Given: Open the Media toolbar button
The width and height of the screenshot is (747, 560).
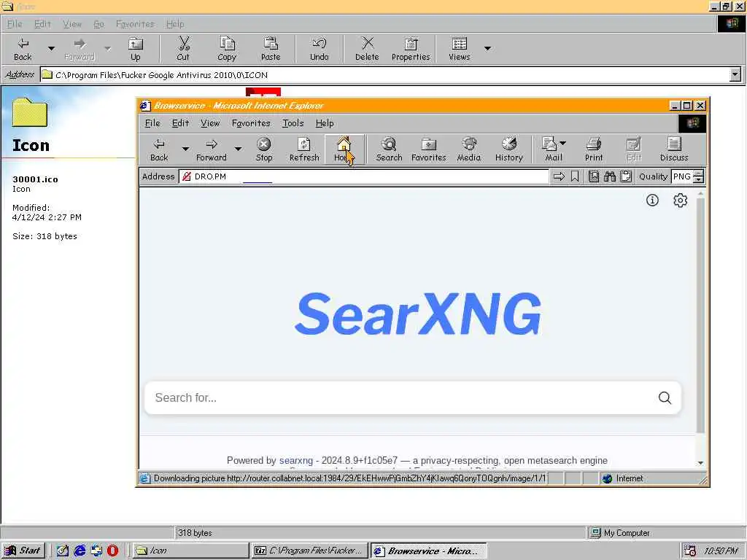Looking at the screenshot, I should (x=469, y=149).
